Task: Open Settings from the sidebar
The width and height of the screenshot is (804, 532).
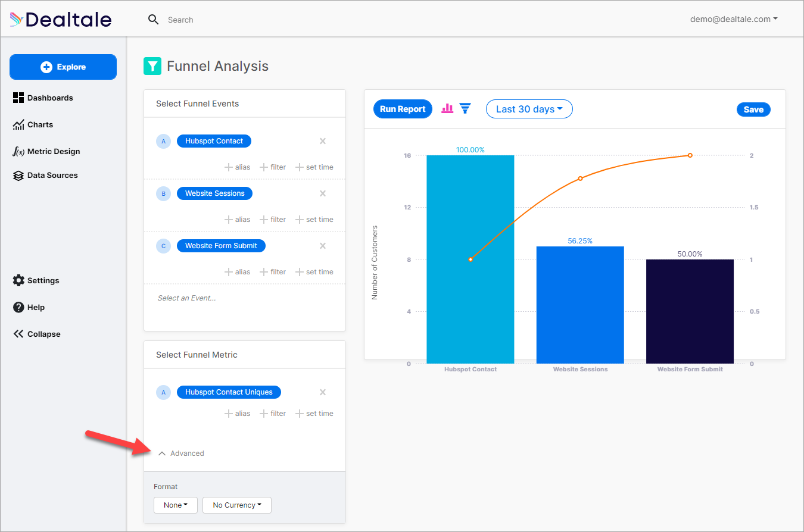Action: (x=36, y=280)
